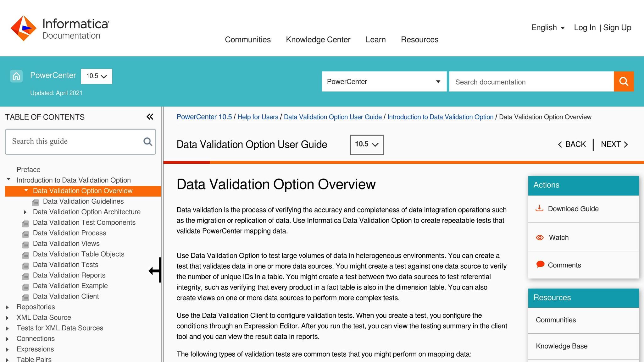Click the search this guide magnifier icon
The width and height of the screenshot is (644, 362).
pyautogui.click(x=147, y=142)
